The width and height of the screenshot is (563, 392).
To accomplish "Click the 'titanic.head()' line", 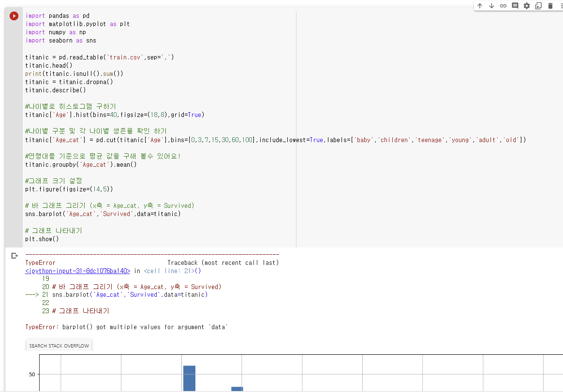I will pyautogui.click(x=49, y=65).
